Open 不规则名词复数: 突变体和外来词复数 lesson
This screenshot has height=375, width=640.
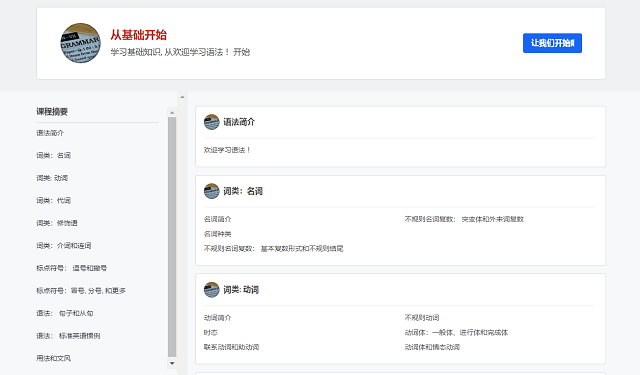(464, 219)
